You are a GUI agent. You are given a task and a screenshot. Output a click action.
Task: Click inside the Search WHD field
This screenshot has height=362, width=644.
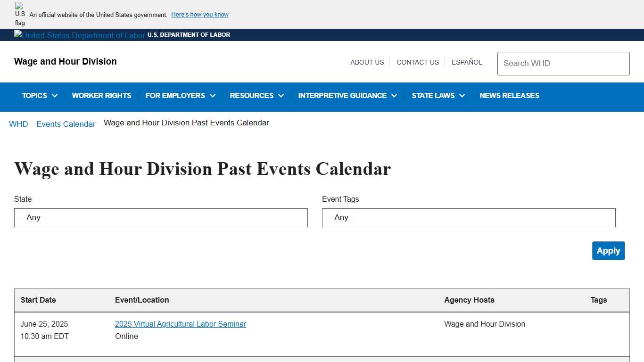(563, 63)
